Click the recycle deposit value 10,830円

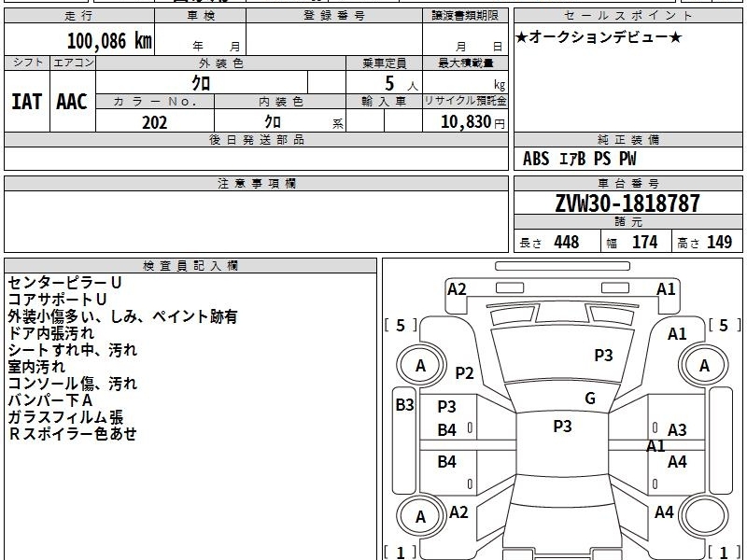[x=472, y=122]
